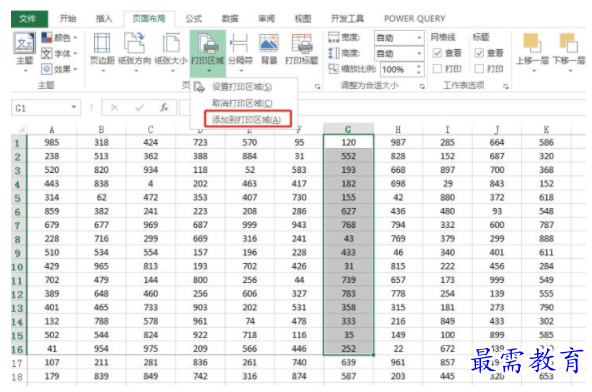Click the 打印标题 print titles button
The image size is (592, 392).
click(x=301, y=49)
